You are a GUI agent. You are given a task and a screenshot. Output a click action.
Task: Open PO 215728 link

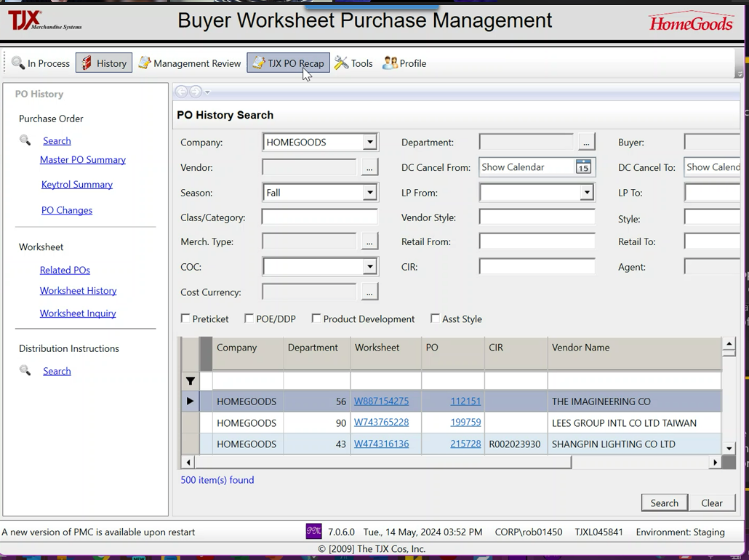465,444
